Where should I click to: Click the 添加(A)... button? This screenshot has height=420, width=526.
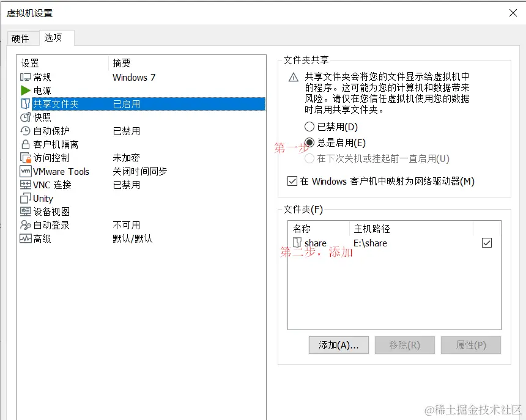click(x=339, y=345)
